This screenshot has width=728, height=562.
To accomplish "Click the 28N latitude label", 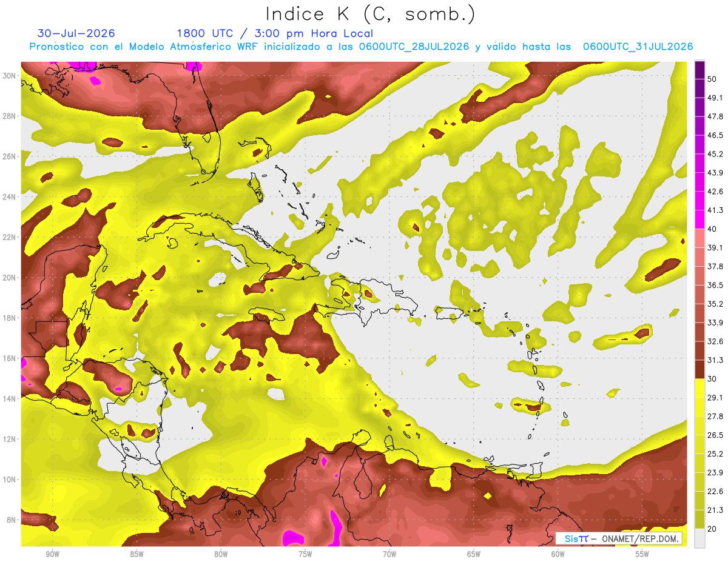I will coord(10,116).
